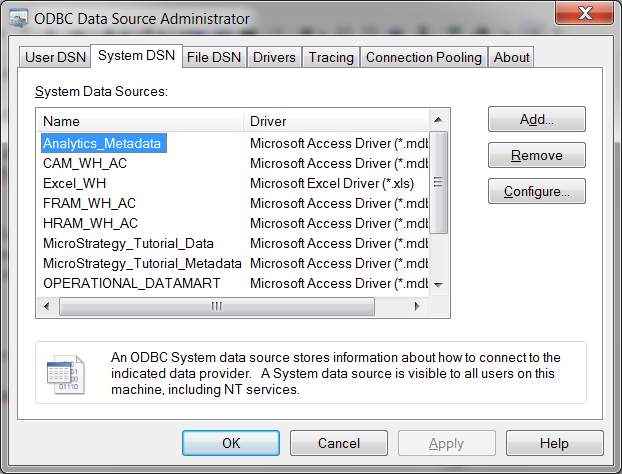Image resolution: width=622 pixels, height=474 pixels.
Task: Click the vertical scrollbar up arrow
Action: click(x=438, y=120)
